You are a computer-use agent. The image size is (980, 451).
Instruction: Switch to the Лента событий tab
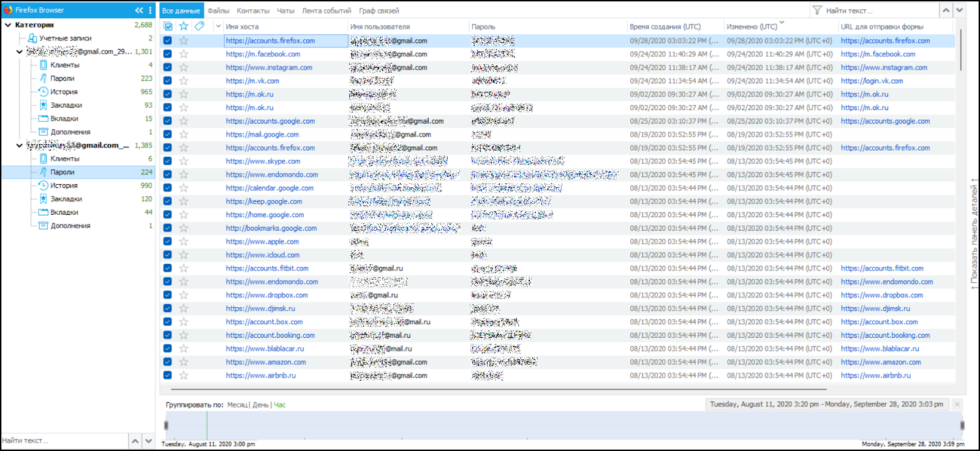pyautogui.click(x=326, y=10)
